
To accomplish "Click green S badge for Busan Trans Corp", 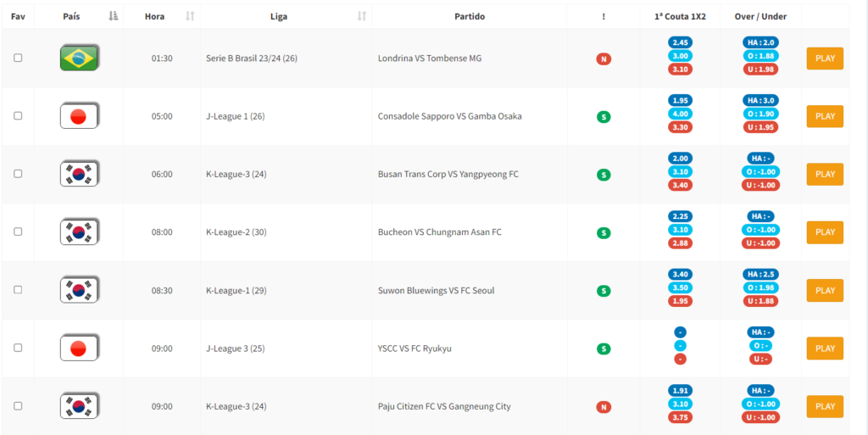I will [604, 175].
